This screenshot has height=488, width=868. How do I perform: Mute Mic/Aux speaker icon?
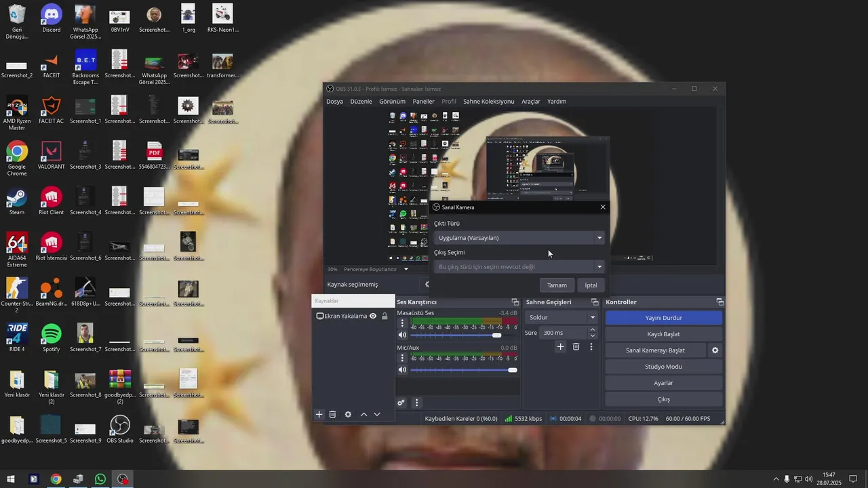402,369
